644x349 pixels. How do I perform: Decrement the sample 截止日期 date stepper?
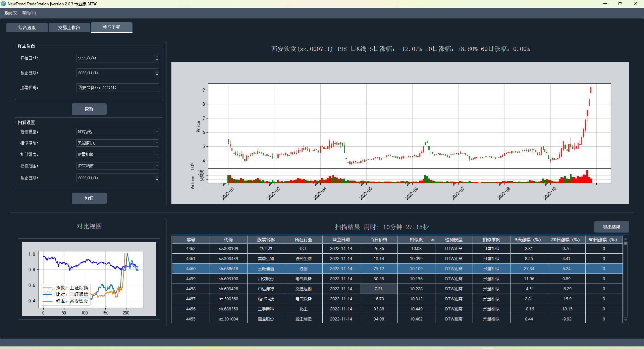click(x=157, y=75)
